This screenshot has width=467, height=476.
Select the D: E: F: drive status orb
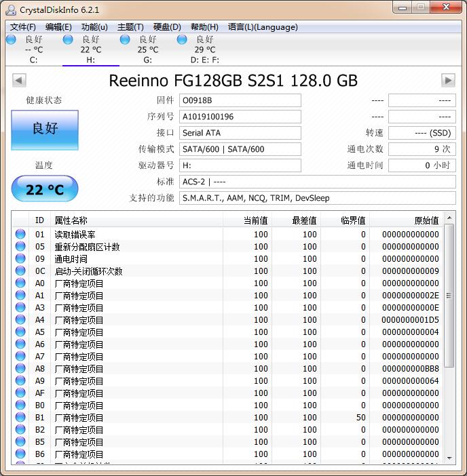[182, 40]
